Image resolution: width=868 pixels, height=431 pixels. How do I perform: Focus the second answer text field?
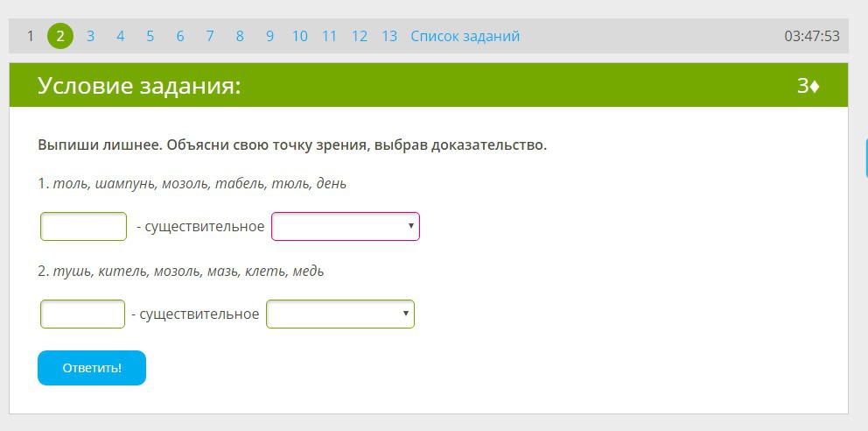83,314
